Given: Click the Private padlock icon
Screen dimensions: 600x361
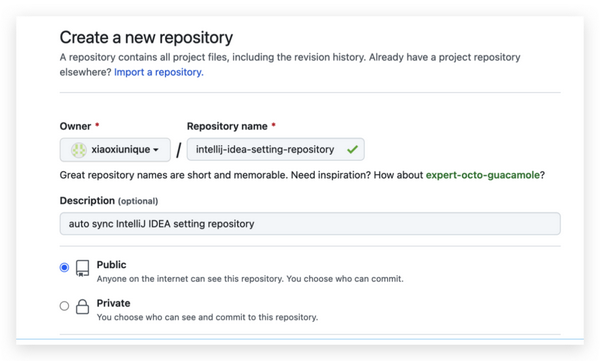Looking at the screenshot, I should (x=82, y=306).
